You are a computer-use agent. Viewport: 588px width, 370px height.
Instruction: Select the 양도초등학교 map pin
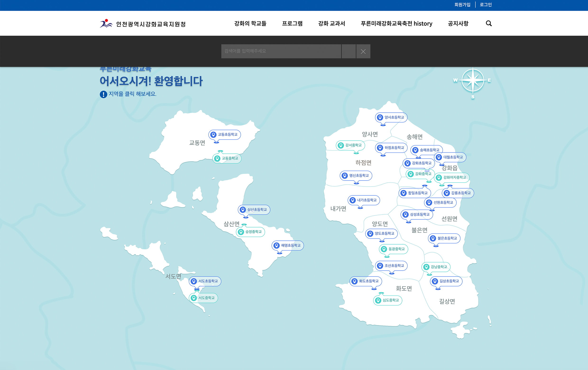click(381, 233)
